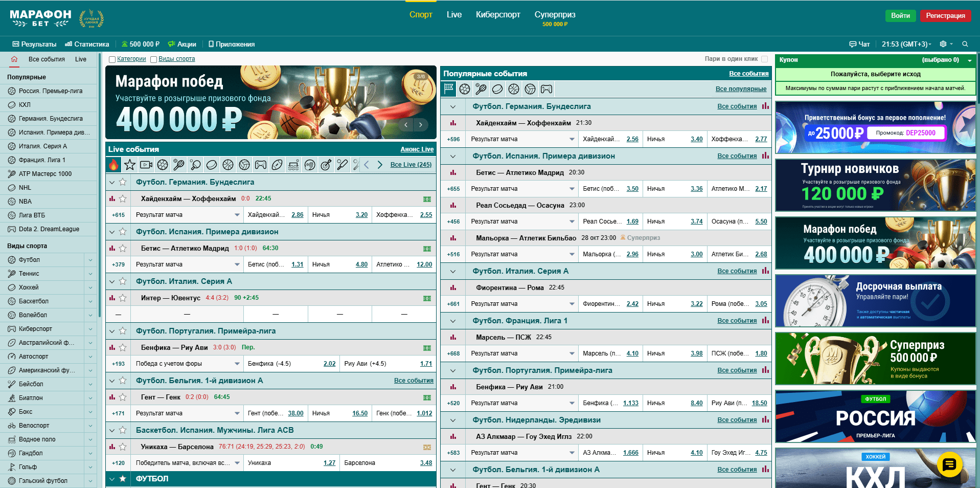This screenshot has height=488, width=980.
Task: Filter Live events by table tennis icon
Action: point(195,165)
